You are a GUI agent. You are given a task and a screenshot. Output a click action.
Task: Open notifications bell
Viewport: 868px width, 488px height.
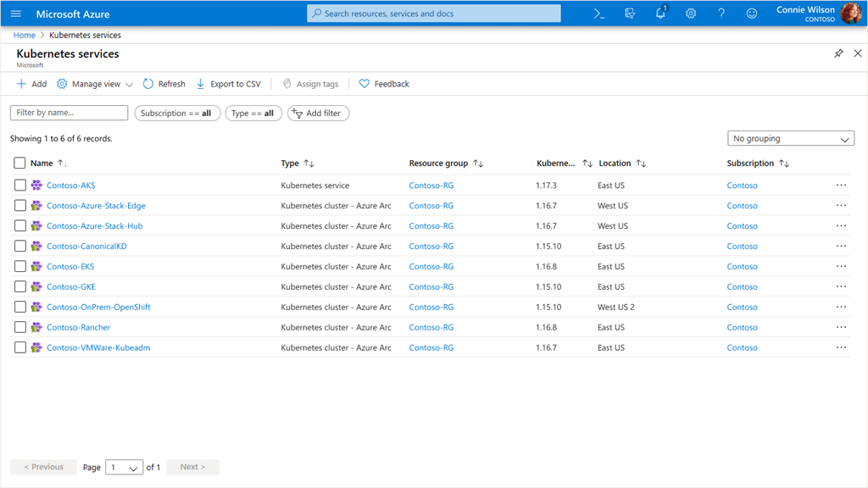coord(660,14)
